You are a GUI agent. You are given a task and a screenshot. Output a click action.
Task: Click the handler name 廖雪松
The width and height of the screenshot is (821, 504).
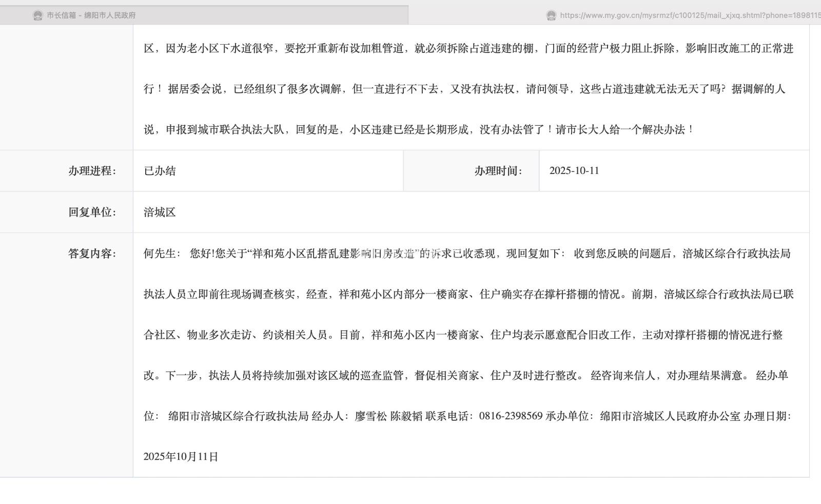(370, 416)
